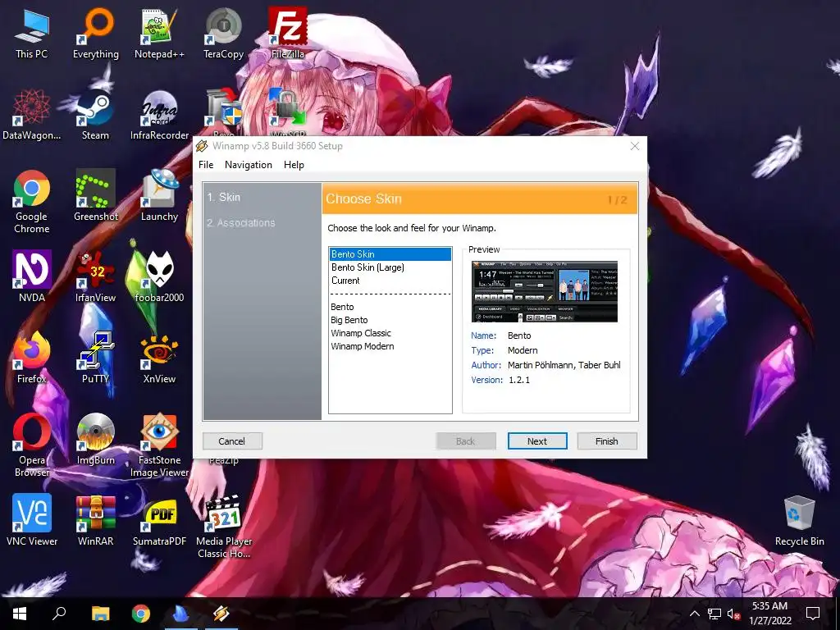
Task: Show hidden system tray icons
Action: 694,614
